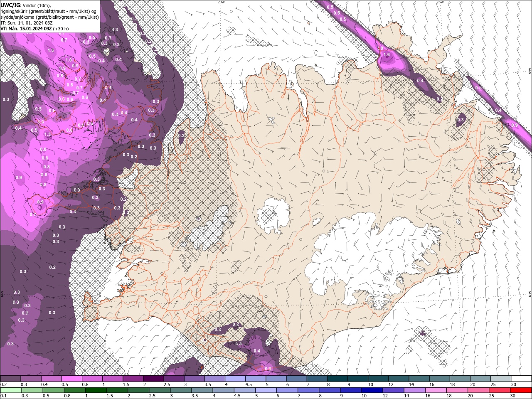Click the bright red rain swatch after 30
Screen dimensions: 532x399
pyautogui.click(x=521, y=390)
